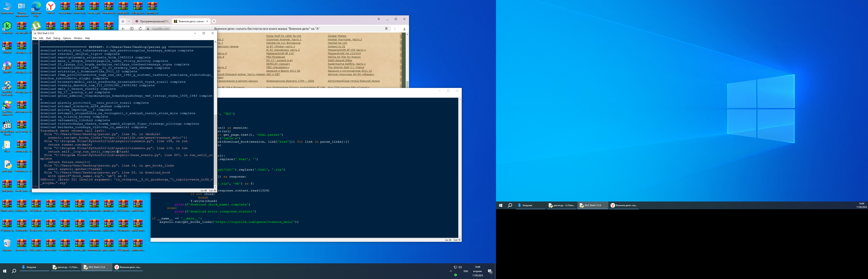Screen dimensions: 868x279
Task: Open the Автомат Никонова АН-94 «Абакан» link
Action: point(351,74)
